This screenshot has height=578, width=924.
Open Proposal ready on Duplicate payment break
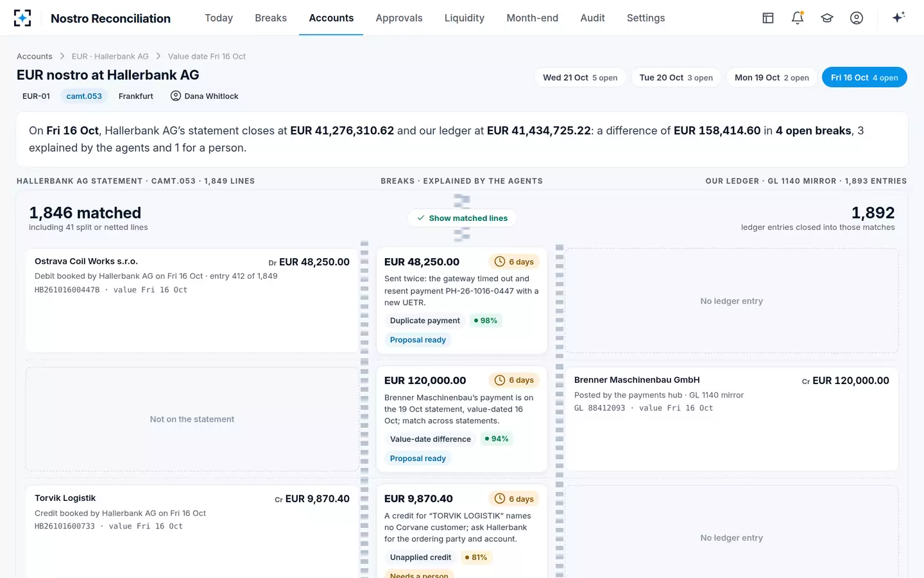tap(418, 340)
